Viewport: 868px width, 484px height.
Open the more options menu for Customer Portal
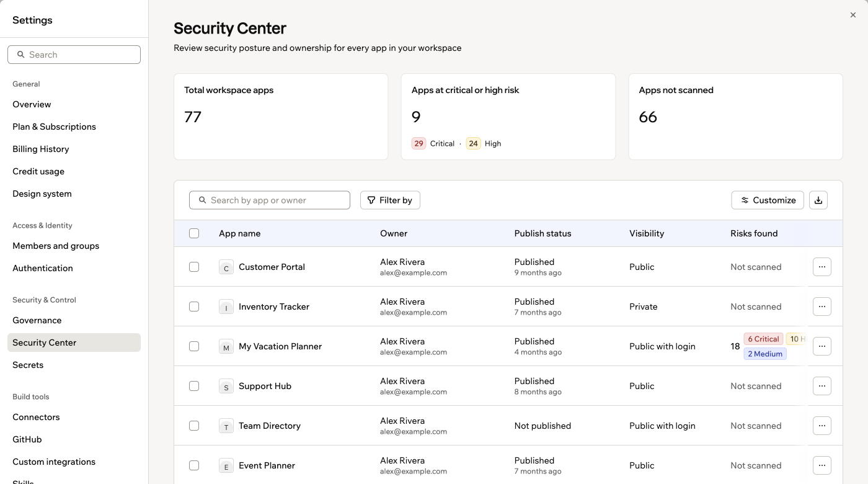coord(822,267)
